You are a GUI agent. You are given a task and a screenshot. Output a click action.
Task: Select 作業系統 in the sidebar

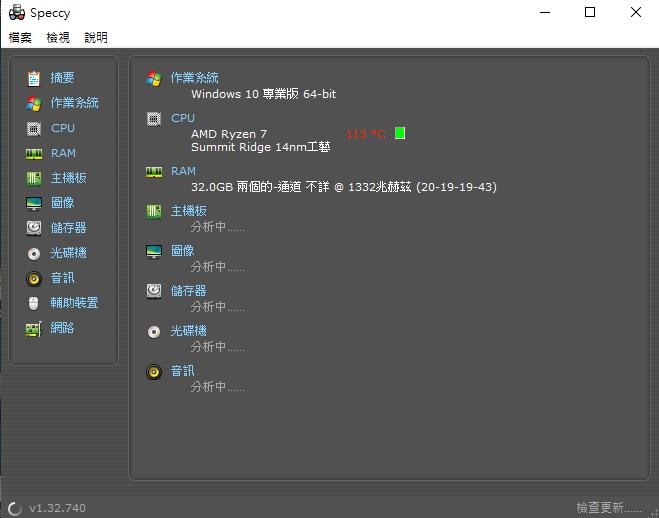click(x=75, y=103)
